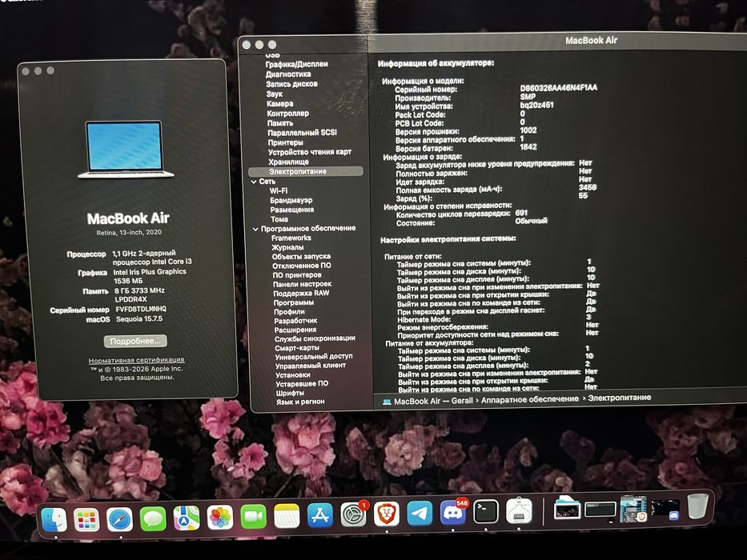
Task: Open the Photos app icon
Action: click(220, 517)
